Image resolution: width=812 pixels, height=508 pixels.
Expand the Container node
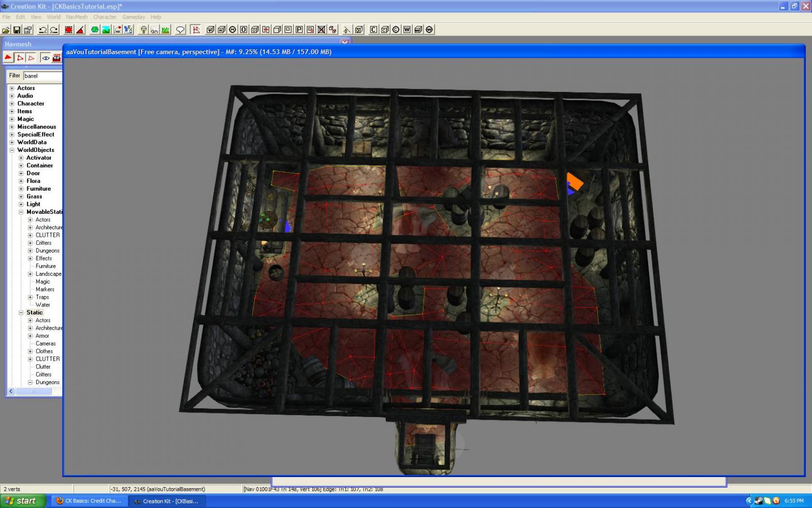click(x=21, y=166)
